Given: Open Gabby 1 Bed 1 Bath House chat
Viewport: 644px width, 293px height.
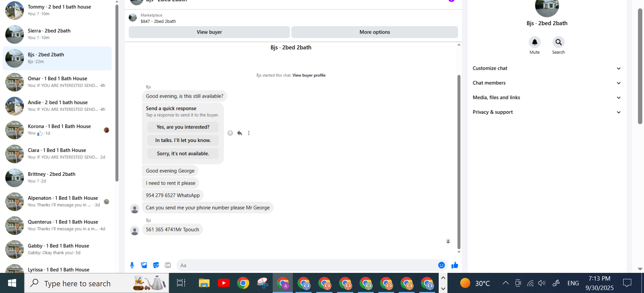Looking at the screenshot, I should click(x=57, y=249).
